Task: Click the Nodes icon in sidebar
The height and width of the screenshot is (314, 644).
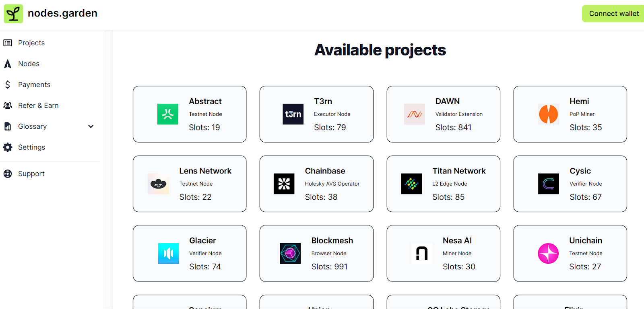Action: pyautogui.click(x=8, y=64)
